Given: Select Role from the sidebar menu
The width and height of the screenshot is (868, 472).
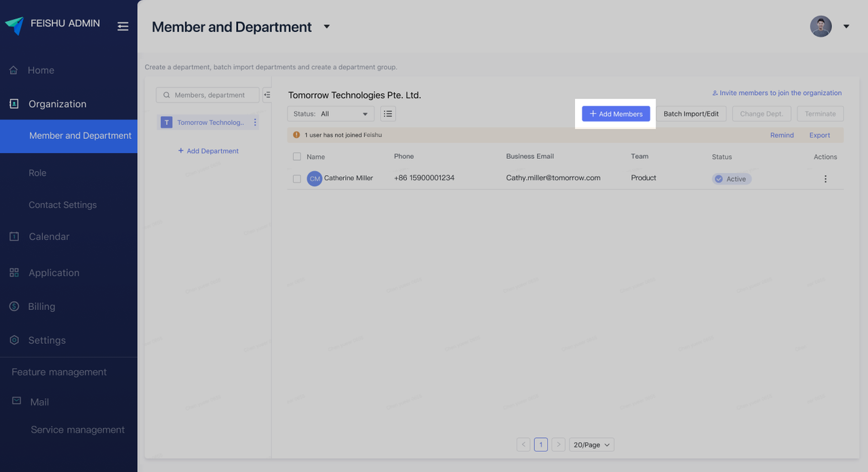Looking at the screenshot, I should (36, 172).
